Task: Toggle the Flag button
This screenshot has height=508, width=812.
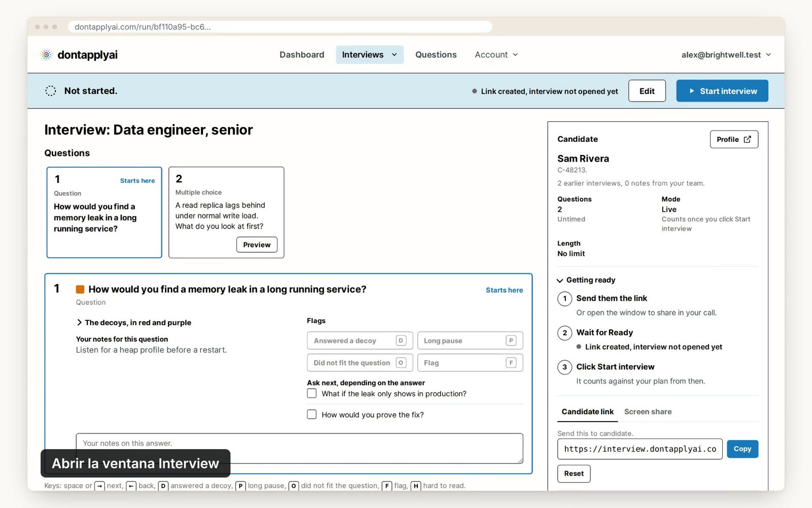Action: (470, 363)
